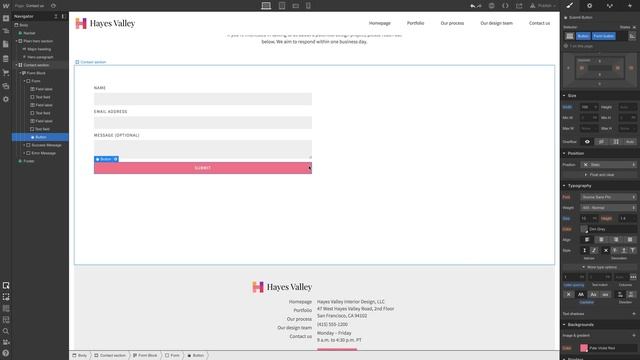Collapse the Size section
Viewport: 640px width, 360px height.
564,96
